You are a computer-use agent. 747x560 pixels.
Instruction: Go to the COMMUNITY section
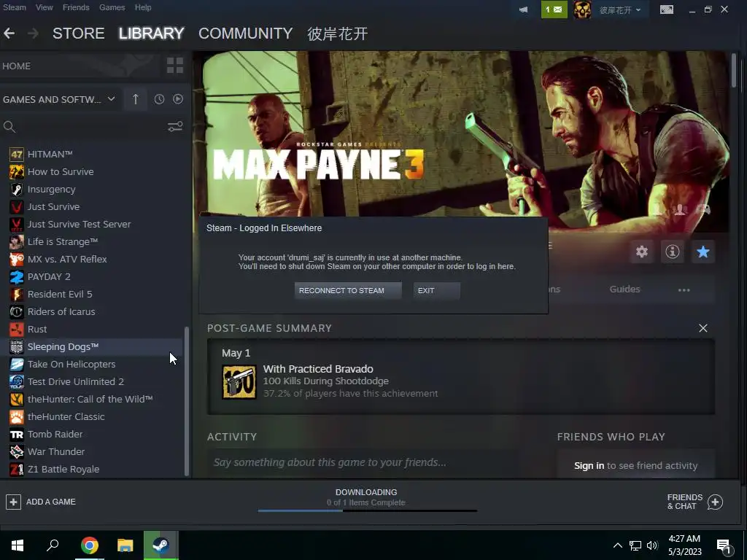click(x=245, y=34)
